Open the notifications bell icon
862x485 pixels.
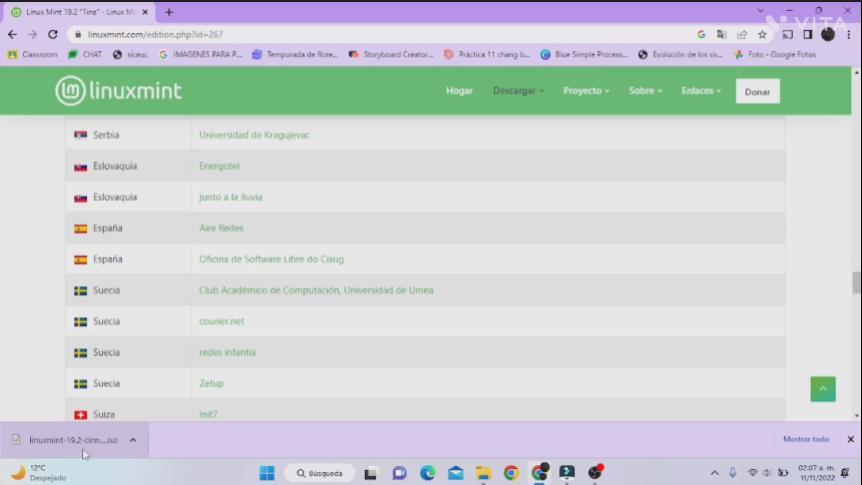pyautogui.click(x=846, y=473)
